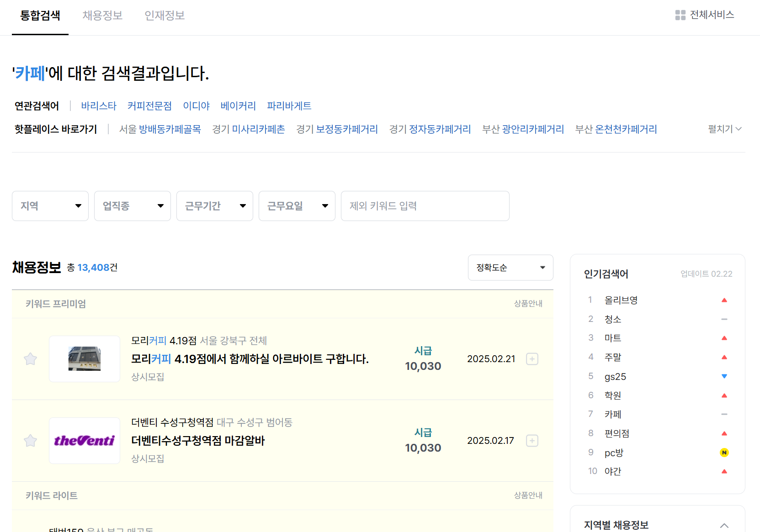
Task: Star the 모리커피 4.19점 job listing
Action: [31, 359]
